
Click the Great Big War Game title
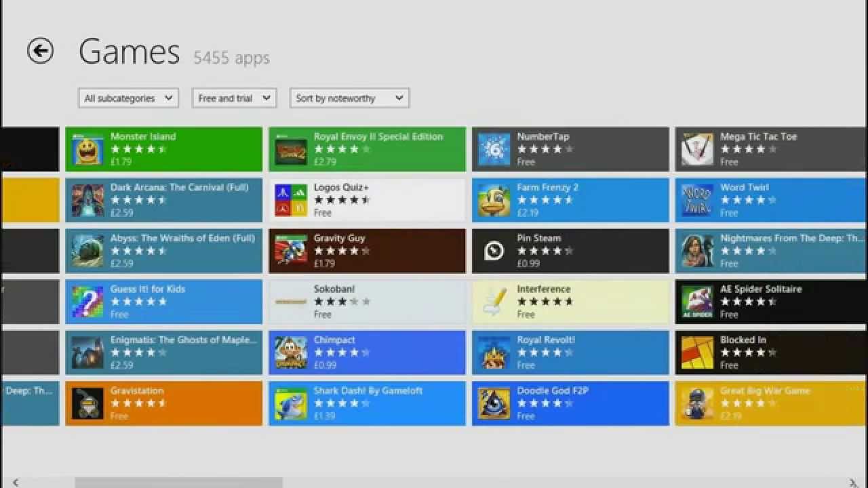765,390
